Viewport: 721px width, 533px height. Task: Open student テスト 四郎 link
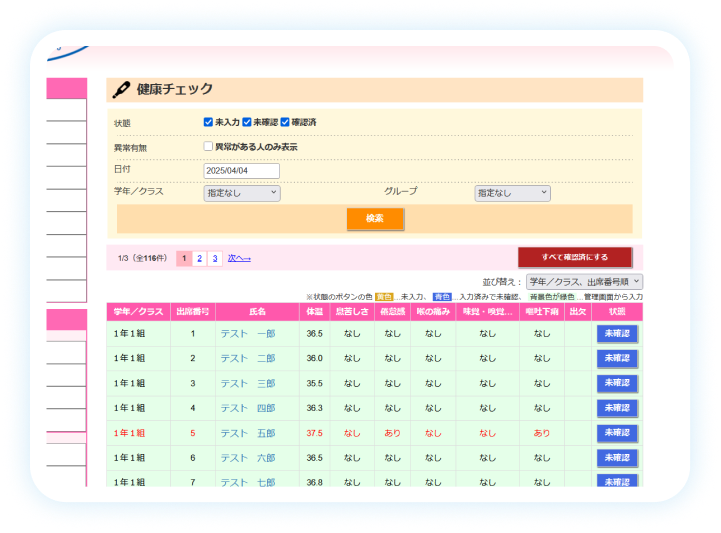[248, 408]
